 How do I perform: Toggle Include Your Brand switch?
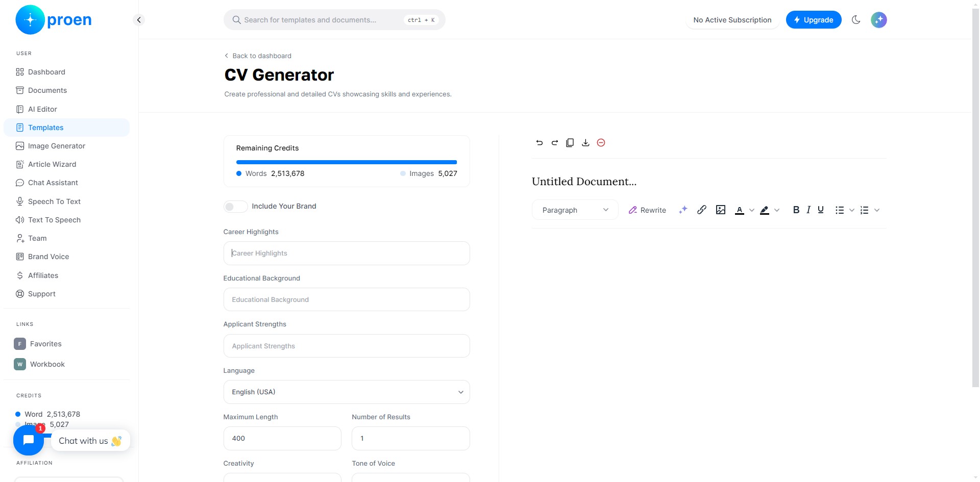coord(236,206)
